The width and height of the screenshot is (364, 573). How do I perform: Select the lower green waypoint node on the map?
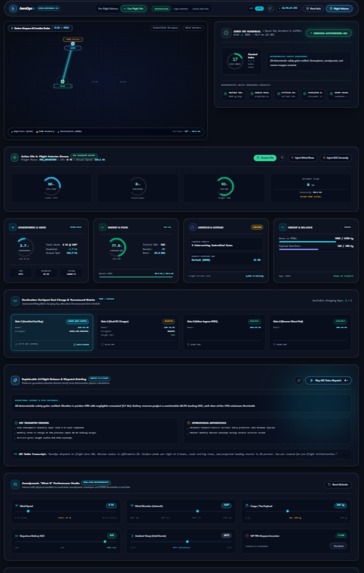point(62,81)
